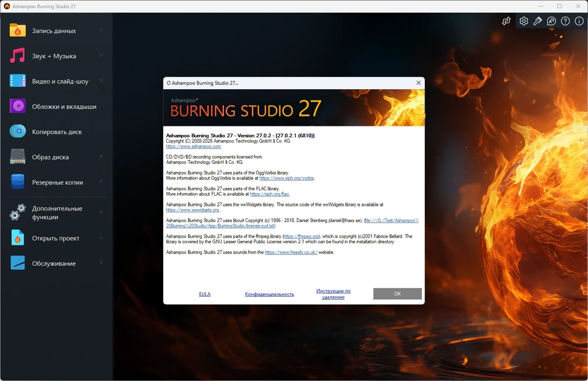Open the Конфиденциальность privacy link
Image resolution: width=588 pixels, height=381 pixels.
pyautogui.click(x=269, y=294)
